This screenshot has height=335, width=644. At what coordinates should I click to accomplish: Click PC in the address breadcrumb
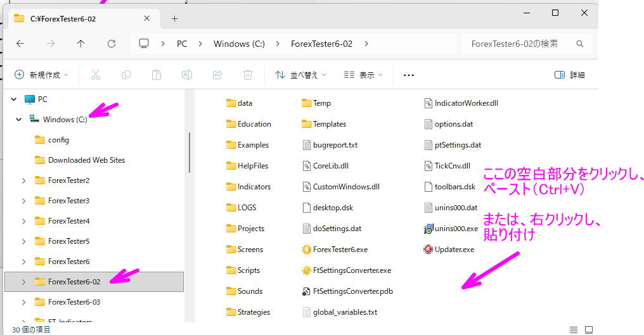(182, 44)
